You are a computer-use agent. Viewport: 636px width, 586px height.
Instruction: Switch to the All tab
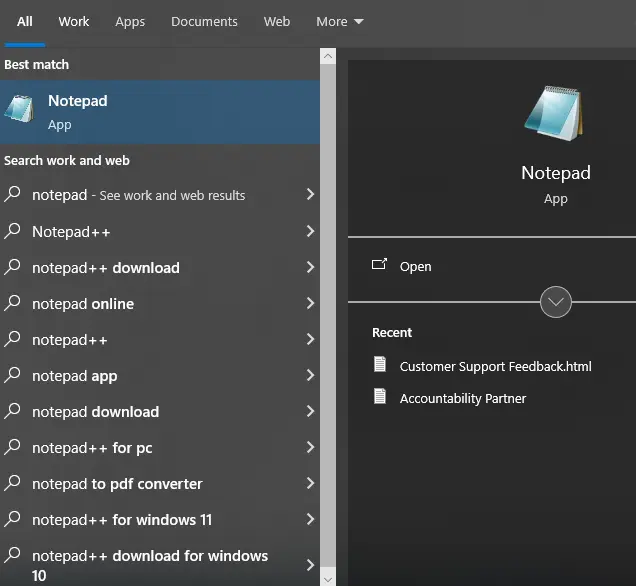[x=25, y=21]
